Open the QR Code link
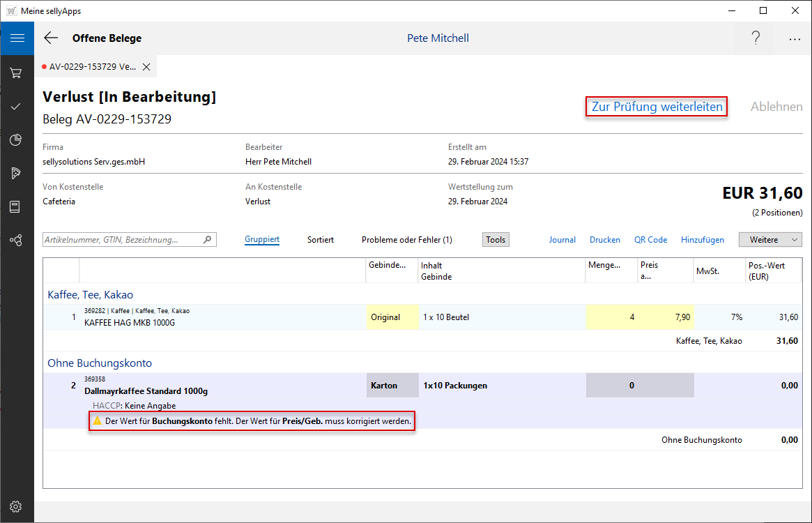Viewport: 812px width, 523px height. [650, 239]
